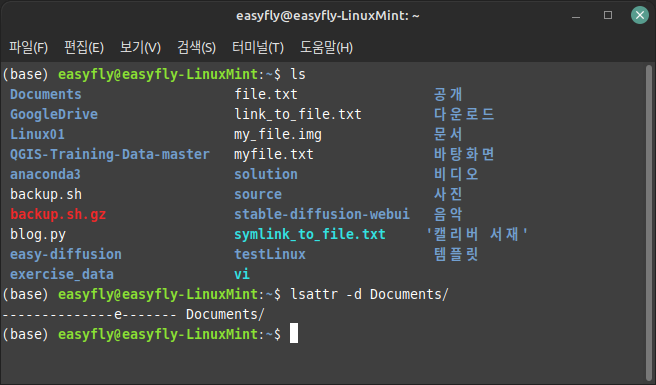The image size is (656, 385).
Task: Click the testLinux directory name
Action: coord(270,254)
